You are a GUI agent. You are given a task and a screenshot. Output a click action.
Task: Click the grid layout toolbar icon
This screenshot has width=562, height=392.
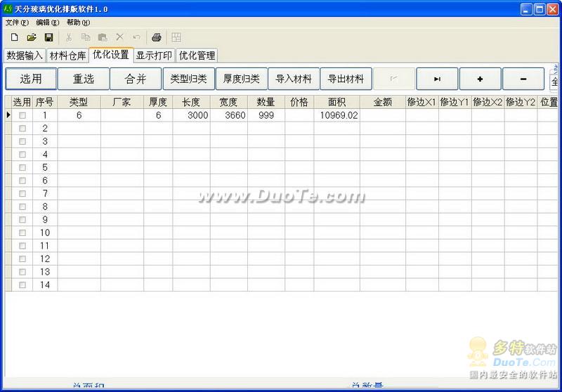(176, 37)
